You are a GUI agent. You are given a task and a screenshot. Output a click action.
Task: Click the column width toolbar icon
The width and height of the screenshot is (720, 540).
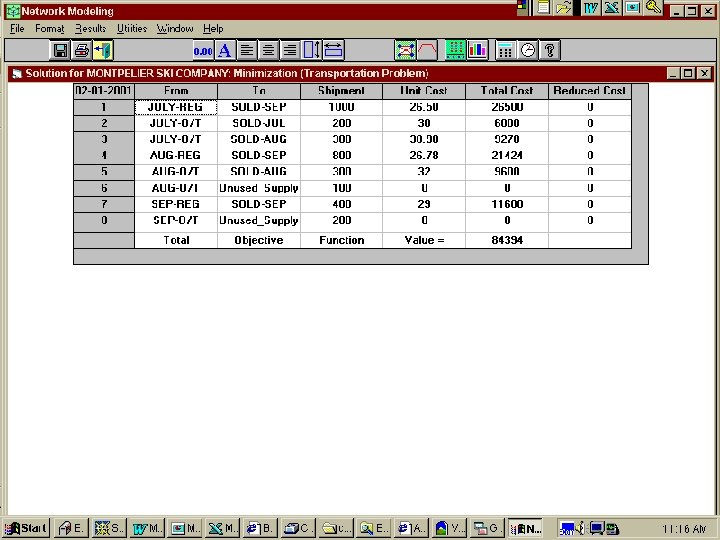pos(333,50)
